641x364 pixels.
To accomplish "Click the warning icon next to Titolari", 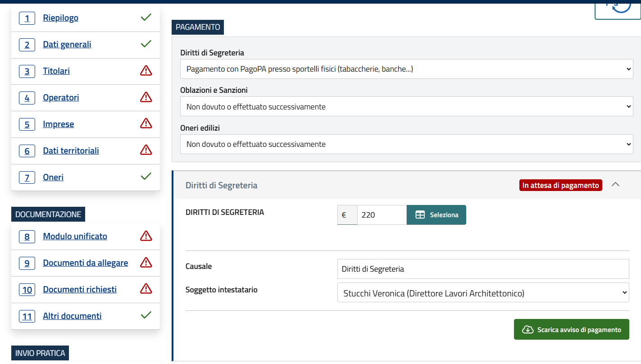I will point(146,71).
